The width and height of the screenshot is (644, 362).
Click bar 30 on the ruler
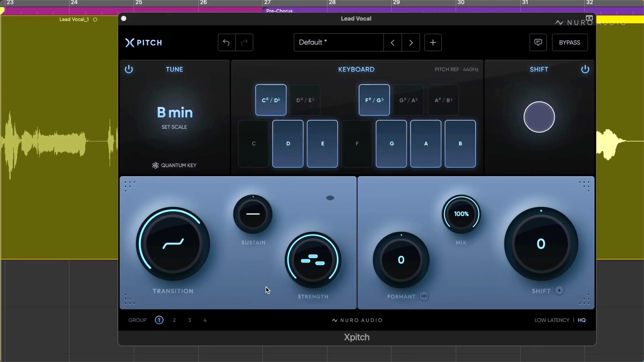click(461, 2)
